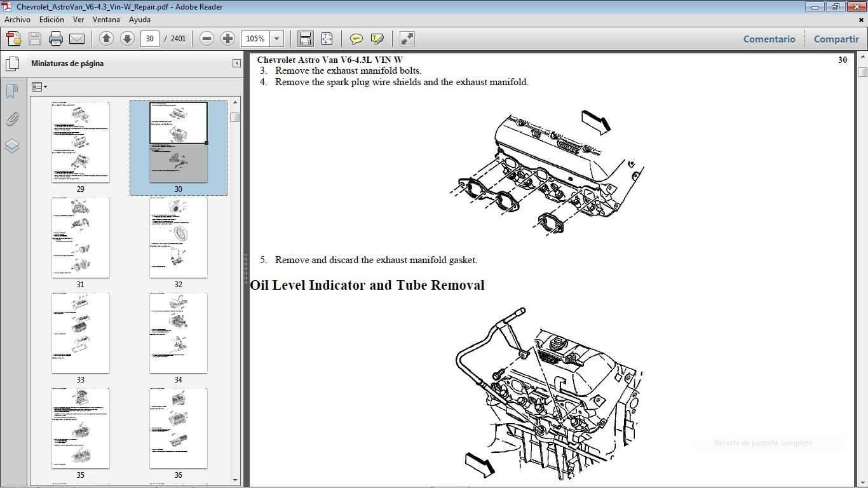Select page 30 thumbnail

(178, 142)
